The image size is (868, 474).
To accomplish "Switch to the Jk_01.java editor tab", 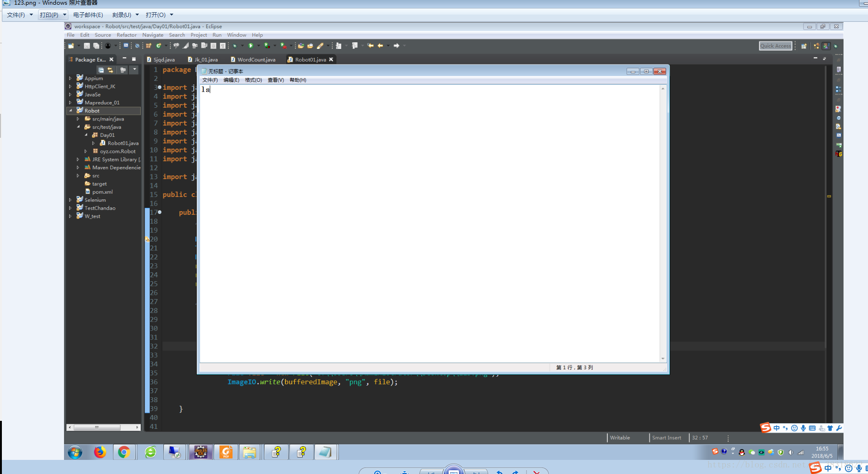I will (203, 60).
